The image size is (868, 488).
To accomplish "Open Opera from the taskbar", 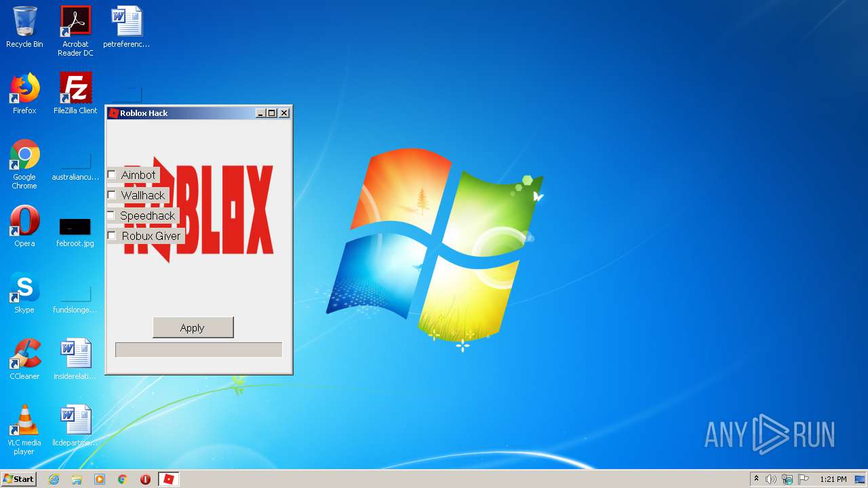I will (x=145, y=479).
